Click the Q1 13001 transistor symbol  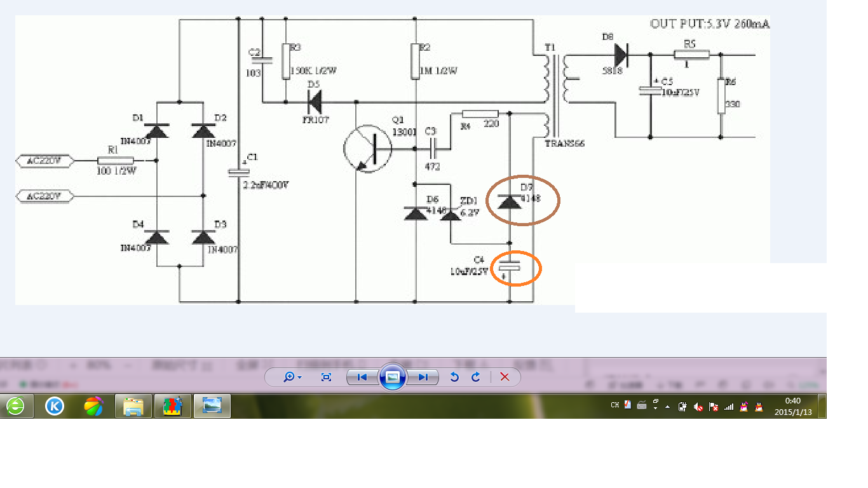(x=368, y=149)
